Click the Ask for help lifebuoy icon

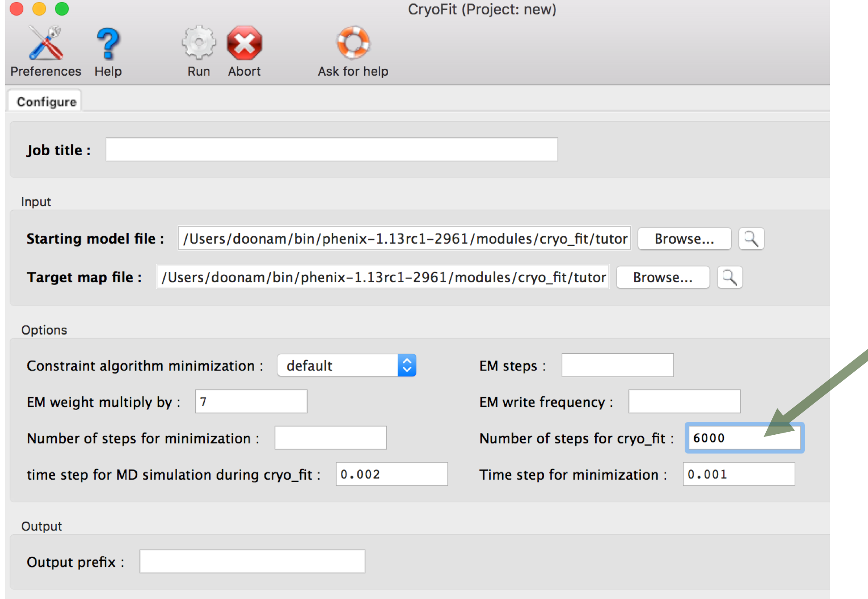(353, 46)
